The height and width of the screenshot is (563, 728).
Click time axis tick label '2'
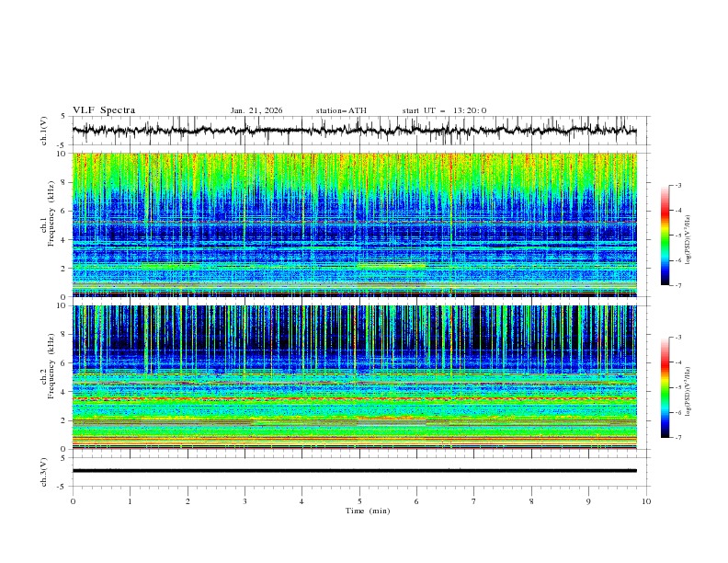click(x=188, y=501)
